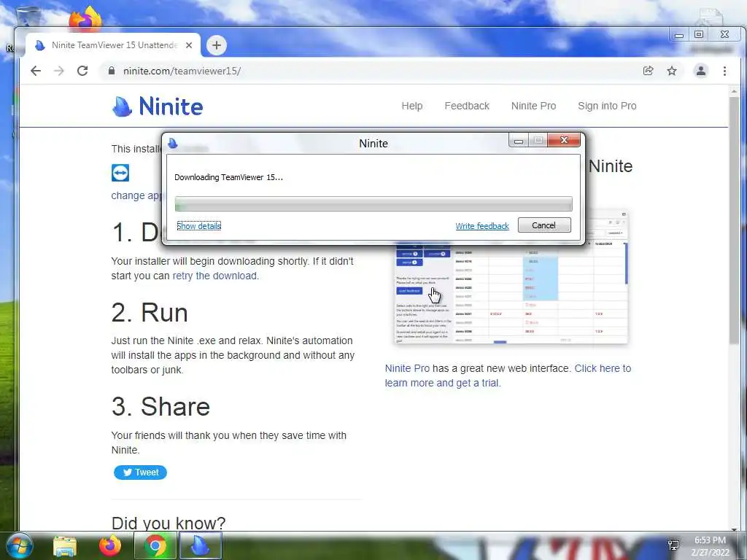This screenshot has height=560, width=747.
Task: Click the Ninite installer taskbar button
Action: pos(201,545)
